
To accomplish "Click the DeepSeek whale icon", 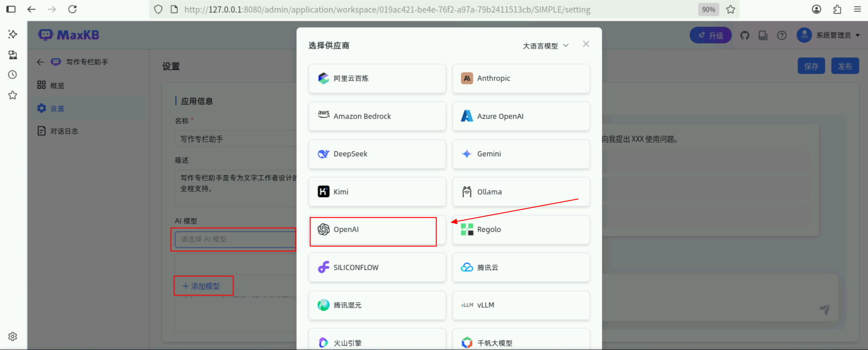I will point(323,154).
